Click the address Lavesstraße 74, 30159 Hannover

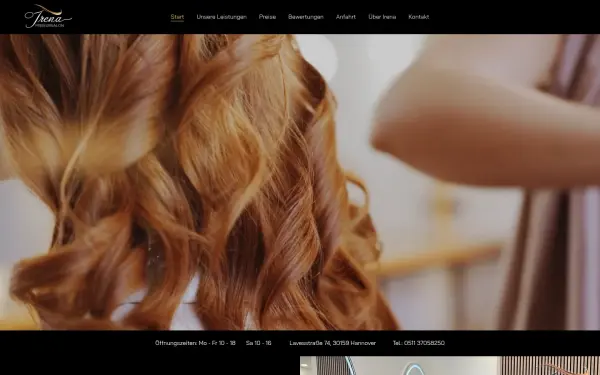(x=333, y=343)
